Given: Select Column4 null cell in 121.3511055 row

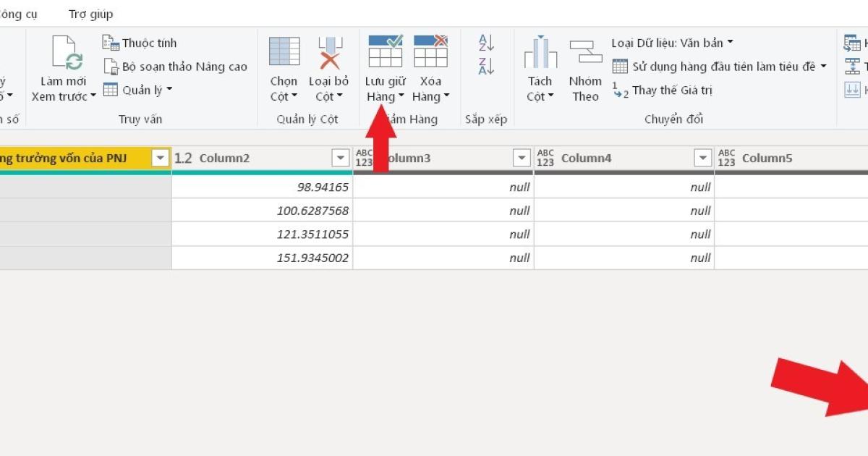Looking at the screenshot, I should point(624,235).
